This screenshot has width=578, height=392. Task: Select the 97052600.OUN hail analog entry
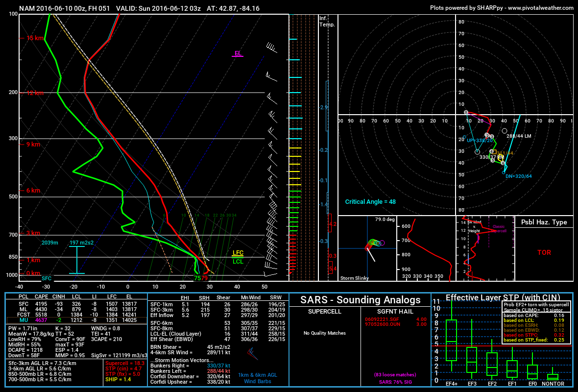(395, 324)
